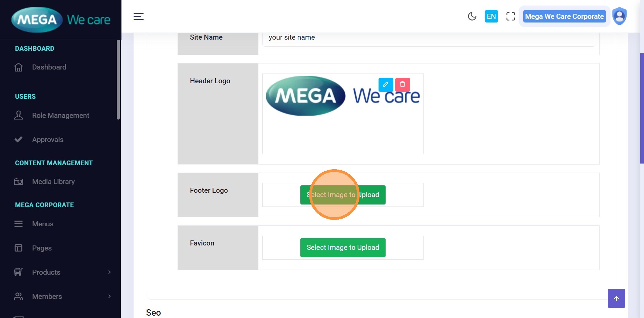Open the Menus sidebar item
The width and height of the screenshot is (644, 318).
point(43,224)
